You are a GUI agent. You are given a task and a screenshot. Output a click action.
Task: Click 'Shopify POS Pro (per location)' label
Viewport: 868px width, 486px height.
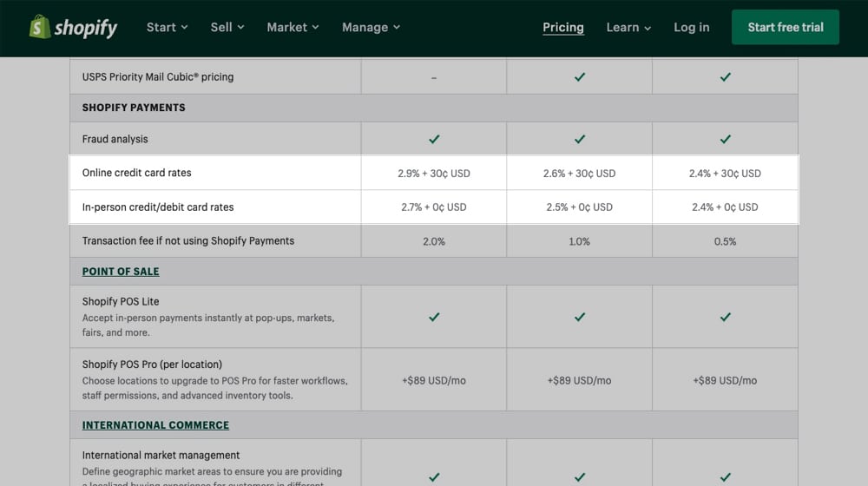(x=152, y=364)
